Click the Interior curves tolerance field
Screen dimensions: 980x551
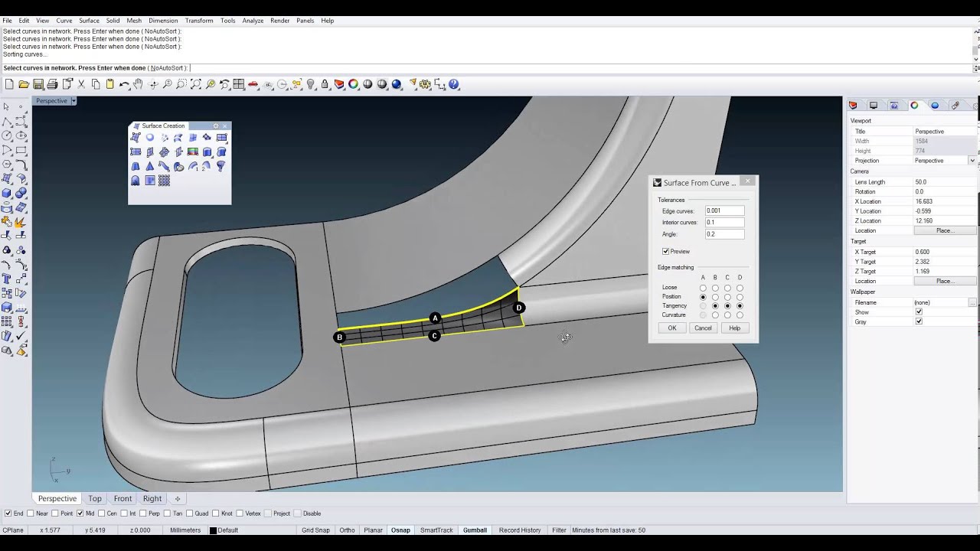(x=724, y=223)
